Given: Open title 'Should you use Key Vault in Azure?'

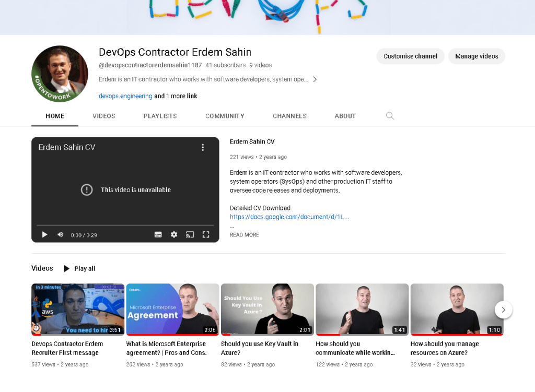Looking at the screenshot, I should 260,348.
